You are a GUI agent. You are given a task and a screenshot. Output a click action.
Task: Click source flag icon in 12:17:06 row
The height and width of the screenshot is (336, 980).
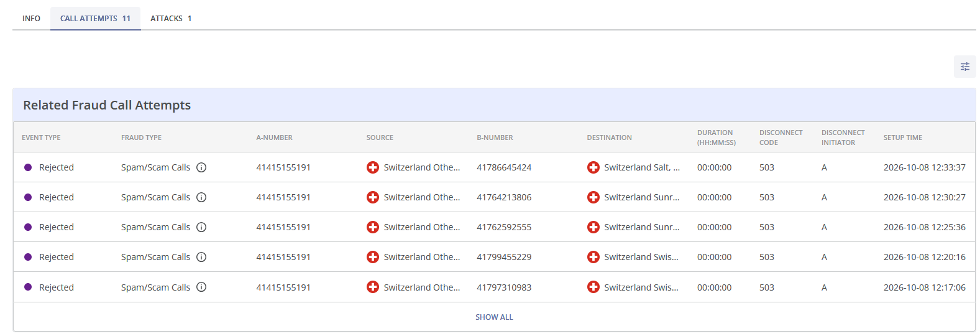pos(373,287)
